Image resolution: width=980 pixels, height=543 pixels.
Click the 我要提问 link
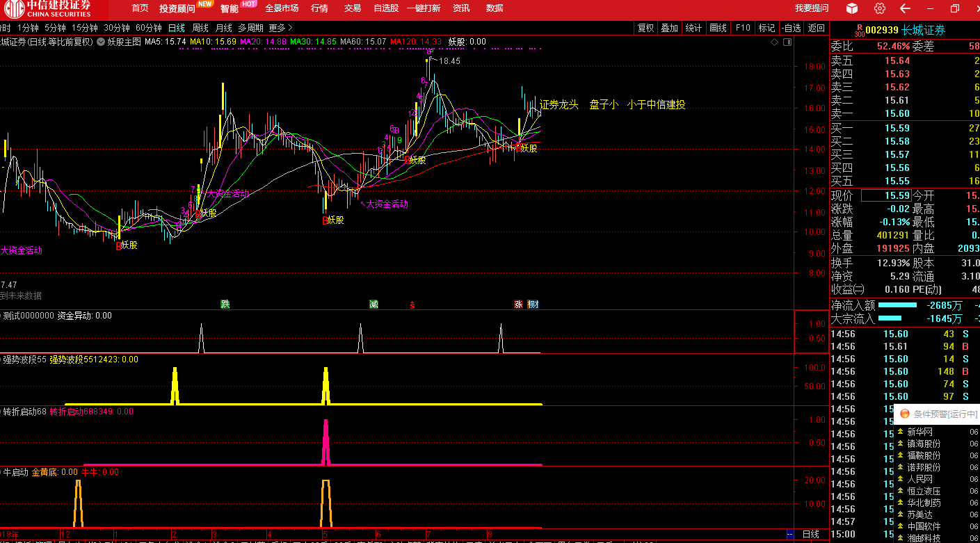pos(812,8)
